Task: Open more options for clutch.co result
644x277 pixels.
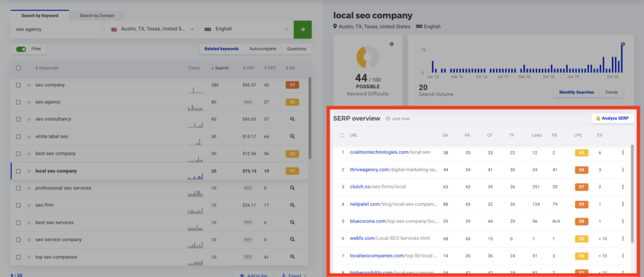Action: [623, 187]
